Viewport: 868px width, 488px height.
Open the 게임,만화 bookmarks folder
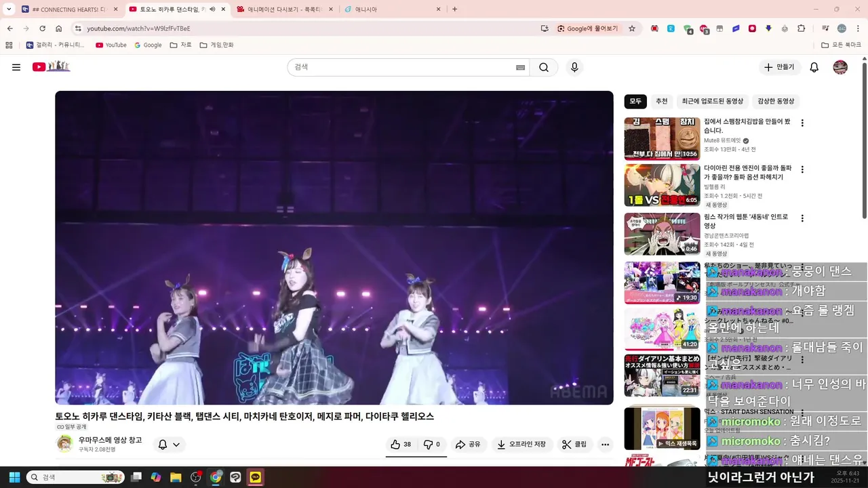coord(216,45)
